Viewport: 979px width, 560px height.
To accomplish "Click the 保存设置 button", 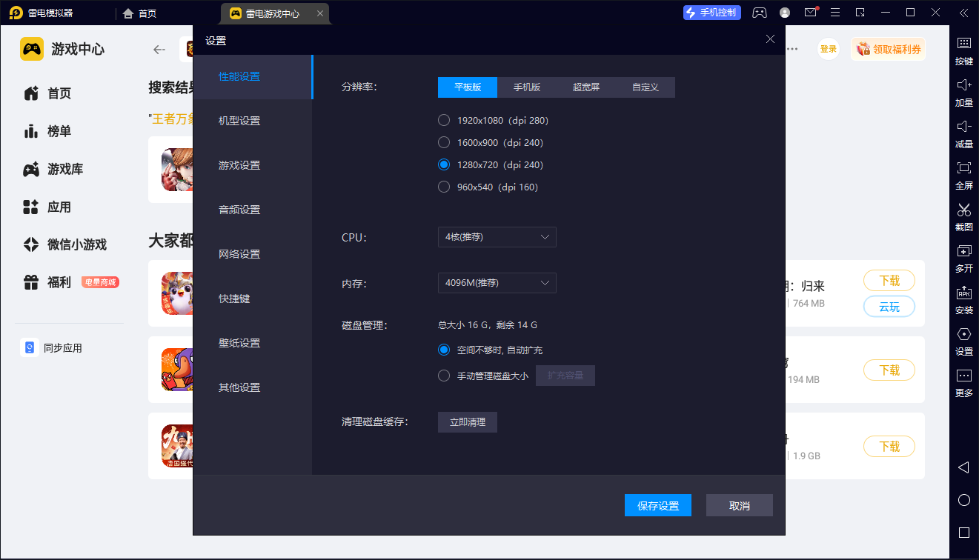I will (x=658, y=505).
